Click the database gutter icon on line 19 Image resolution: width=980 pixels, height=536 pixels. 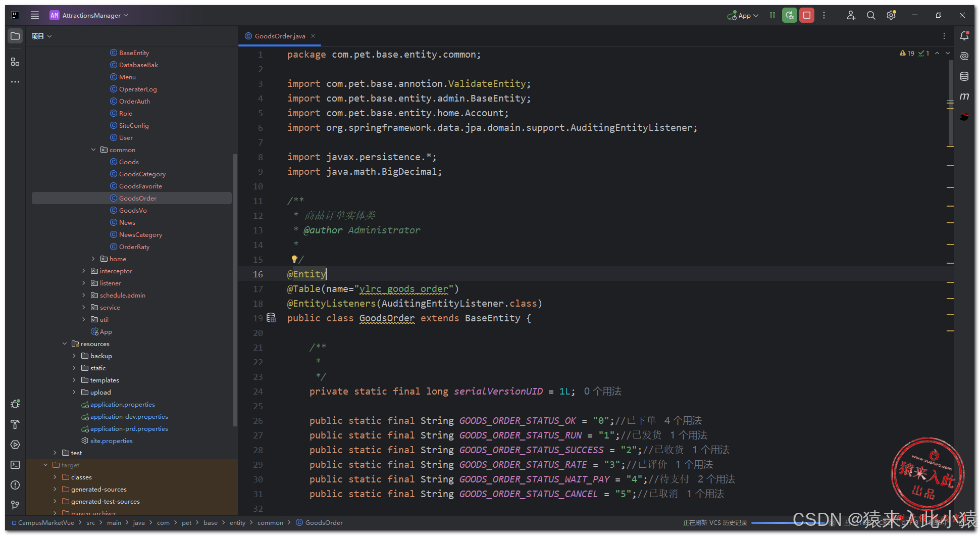coord(271,318)
